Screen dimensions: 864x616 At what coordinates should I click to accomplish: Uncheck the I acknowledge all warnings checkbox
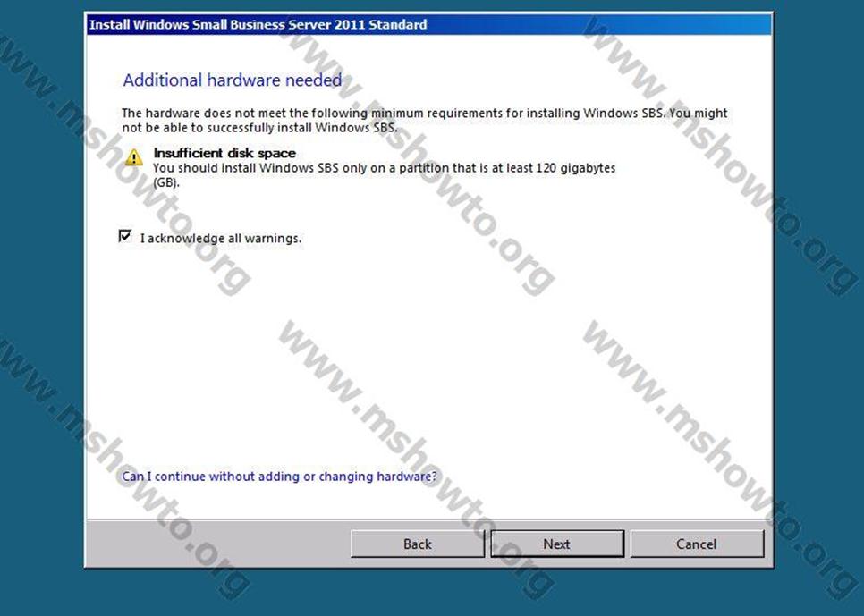[125, 236]
